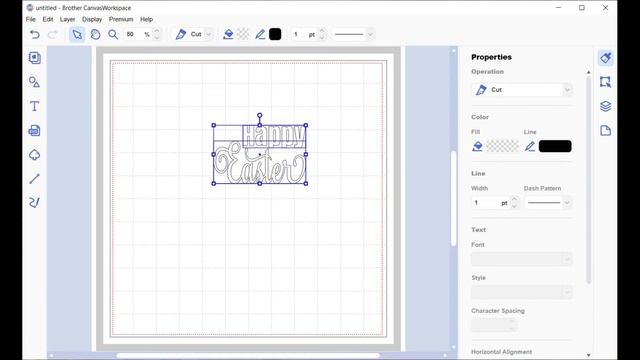Click the toolbar black line color swatch
The image size is (640, 360).
tap(275, 34)
